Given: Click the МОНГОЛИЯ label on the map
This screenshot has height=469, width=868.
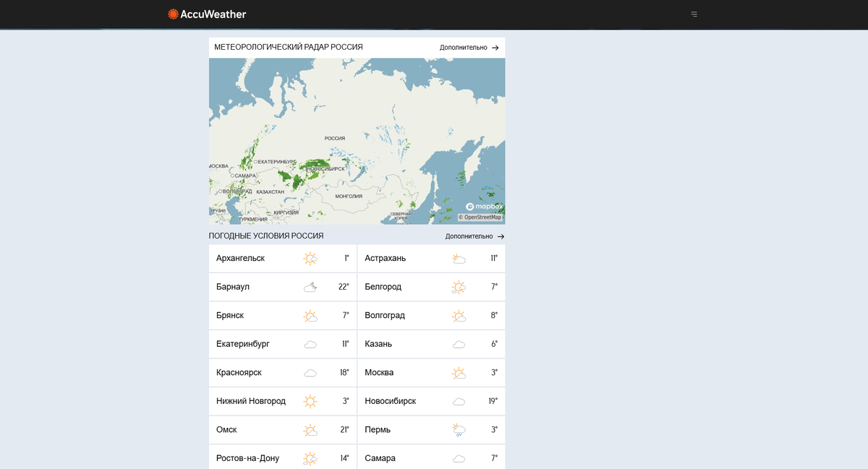Looking at the screenshot, I should (x=349, y=196).
